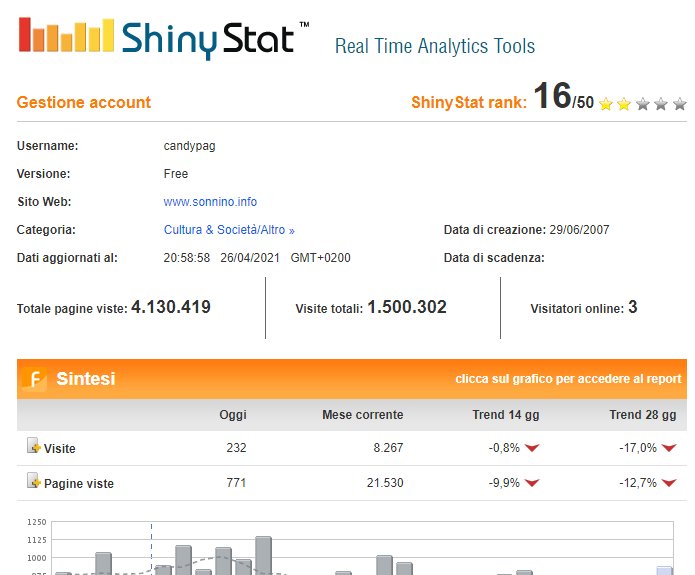
Task: Click 'clicca sul grafico per accedere al report'
Action: point(568,379)
